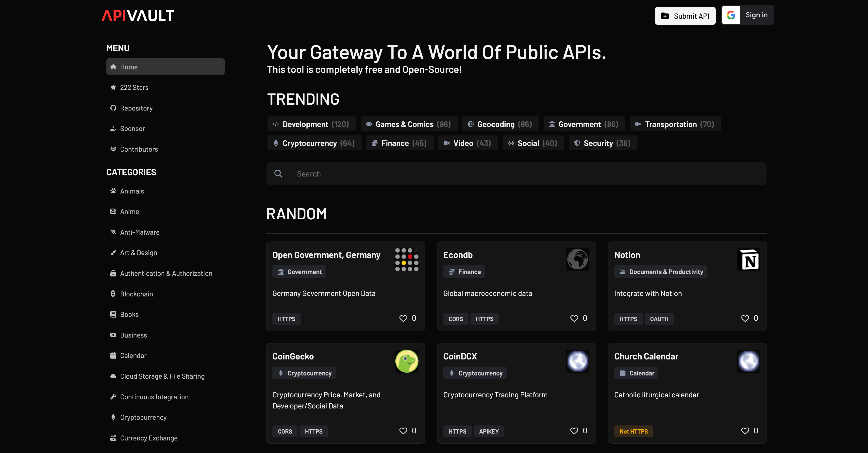The height and width of the screenshot is (453, 868).
Task: Click the magnifier icon in search bar
Action: click(x=278, y=174)
